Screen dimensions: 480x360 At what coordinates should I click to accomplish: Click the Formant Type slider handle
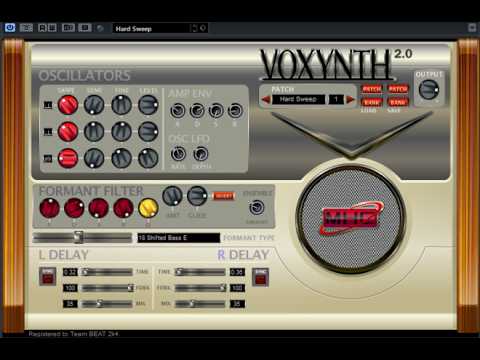79,237
